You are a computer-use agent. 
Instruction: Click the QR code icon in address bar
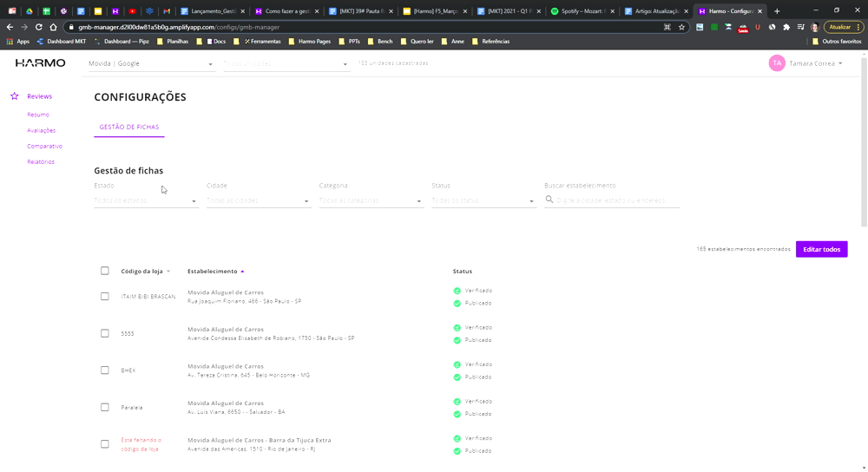pos(667,27)
